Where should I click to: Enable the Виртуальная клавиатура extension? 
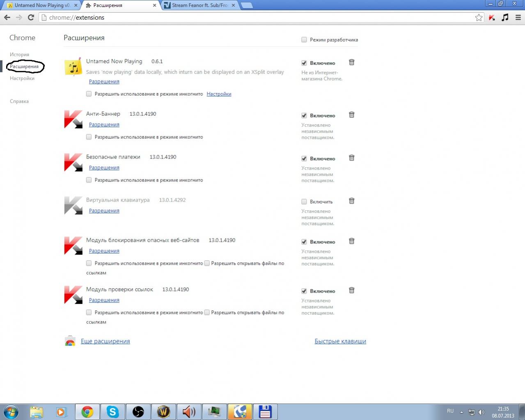point(304,202)
